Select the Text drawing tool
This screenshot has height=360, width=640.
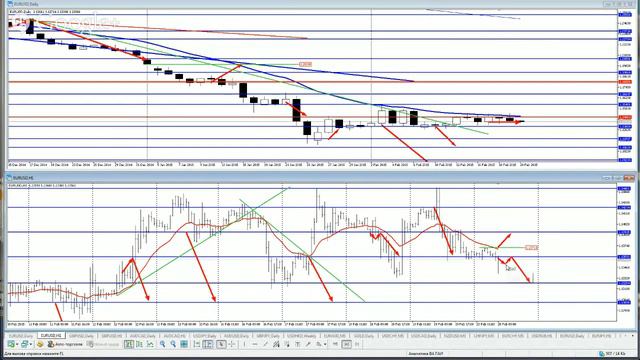[298, 344]
